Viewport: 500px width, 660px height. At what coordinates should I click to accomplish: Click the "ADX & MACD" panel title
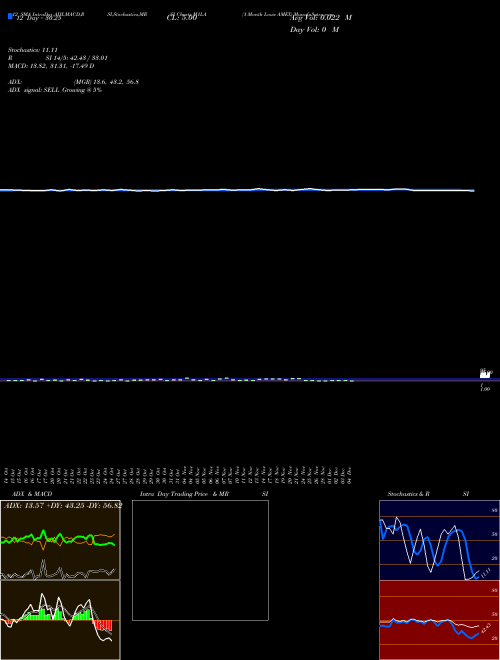[32, 494]
